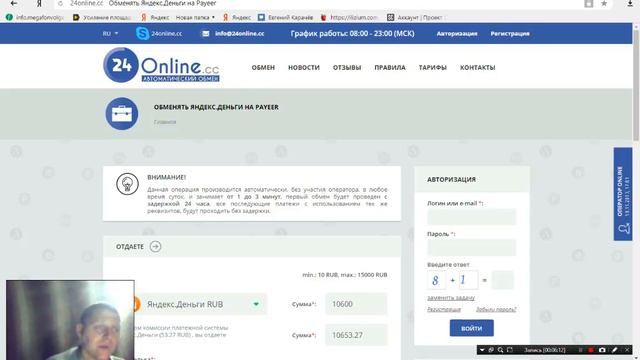
Task: Click the Авторизация link in top bar
Action: (457, 33)
